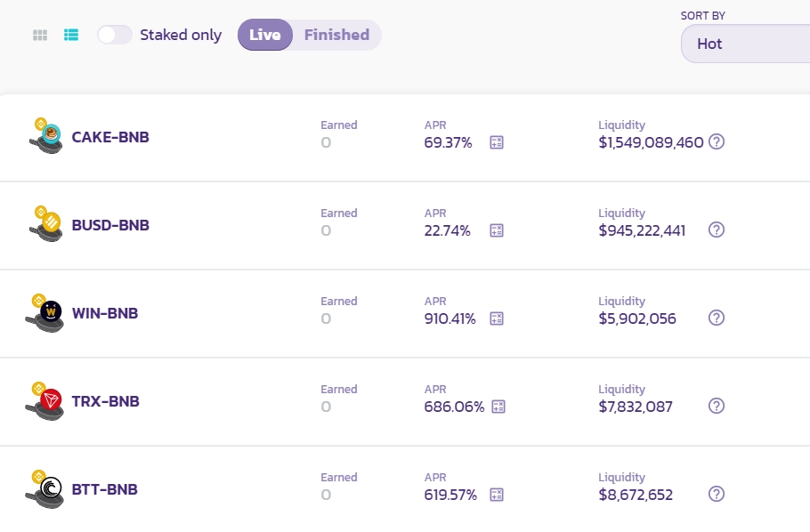Enable the Staked only toggle
This screenshot has width=810, height=532.
pos(115,36)
